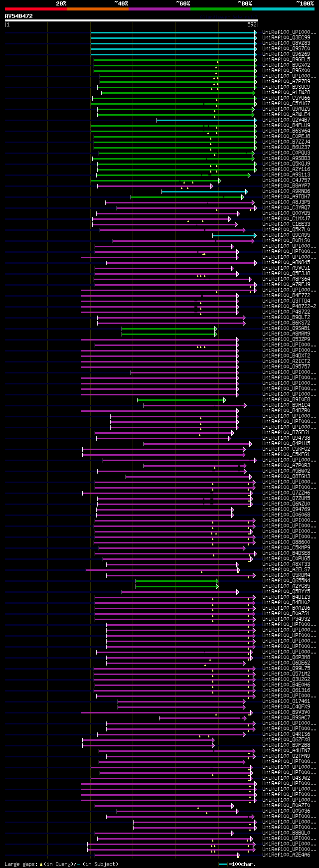The width and height of the screenshot is (319, 868).
Task: Open hit UniRef100_A2E4A6
Action: click(x=286, y=855)
